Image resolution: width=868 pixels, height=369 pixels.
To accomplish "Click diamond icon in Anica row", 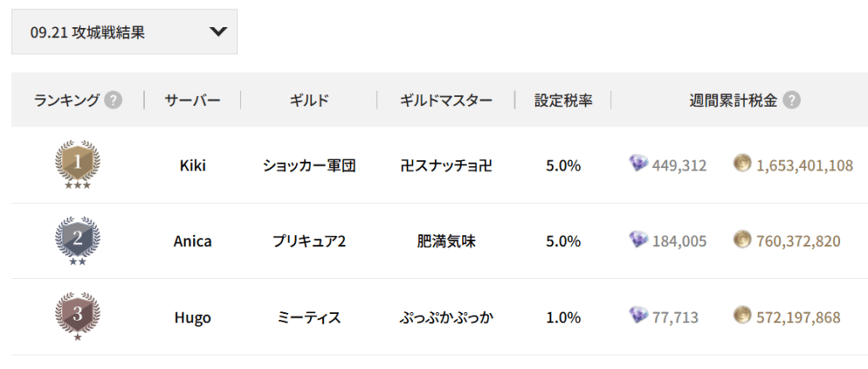I will [x=638, y=240].
